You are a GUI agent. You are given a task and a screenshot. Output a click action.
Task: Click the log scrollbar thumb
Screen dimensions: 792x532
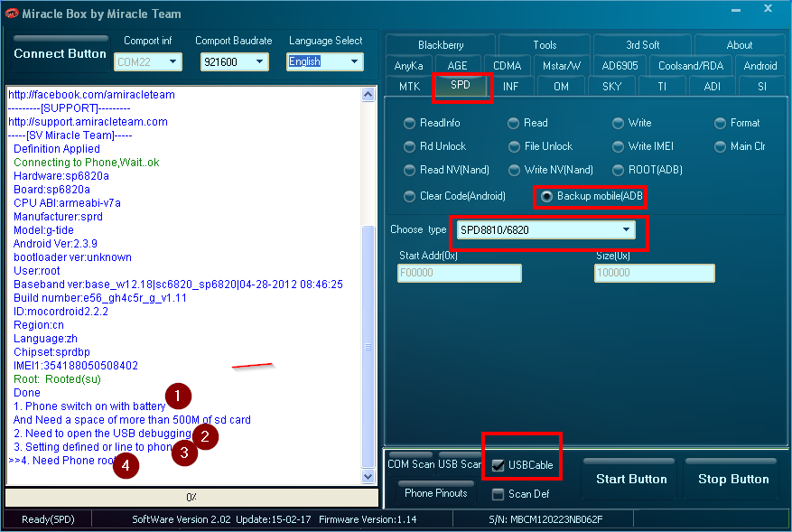pos(368,347)
